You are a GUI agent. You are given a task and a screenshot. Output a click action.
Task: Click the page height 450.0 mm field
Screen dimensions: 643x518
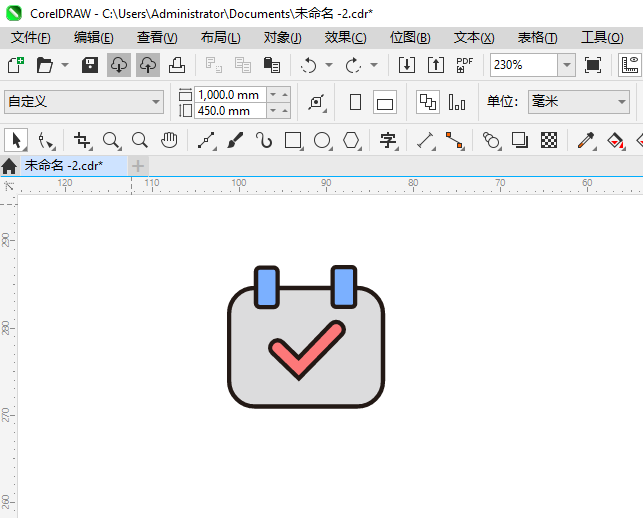[230, 111]
